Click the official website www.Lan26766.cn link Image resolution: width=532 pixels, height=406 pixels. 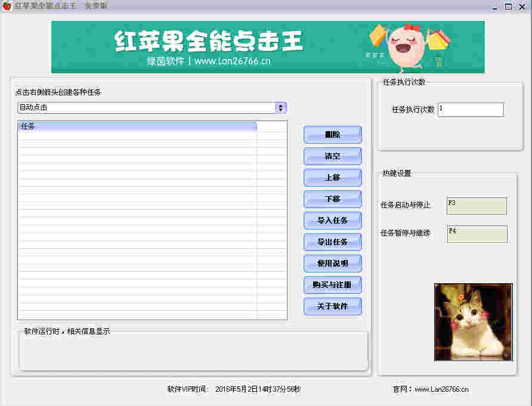(x=441, y=389)
